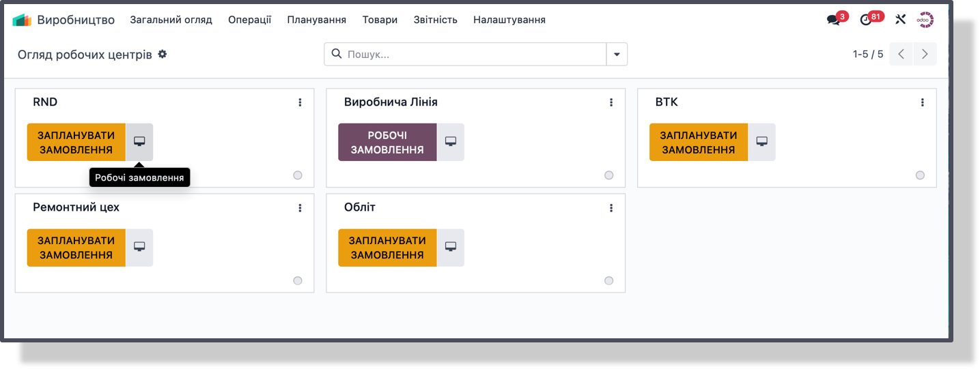Viewport: 980px width, 369px height.
Task: Open the three-dot menu on Ремонтний цех card
Action: coord(300,208)
